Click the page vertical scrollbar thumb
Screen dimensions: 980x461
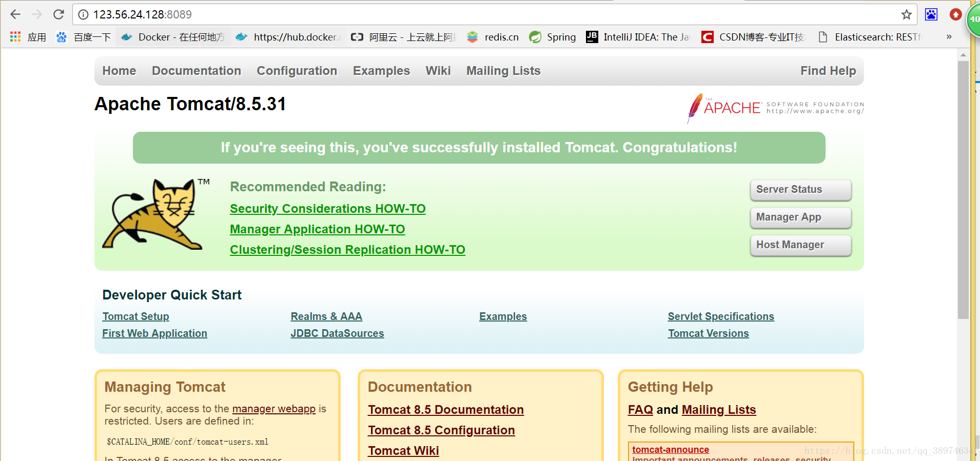[x=963, y=190]
